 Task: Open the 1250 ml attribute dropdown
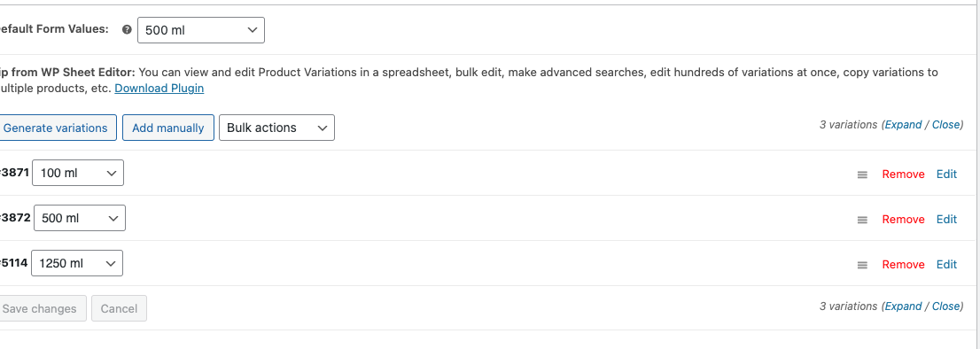pos(77,263)
